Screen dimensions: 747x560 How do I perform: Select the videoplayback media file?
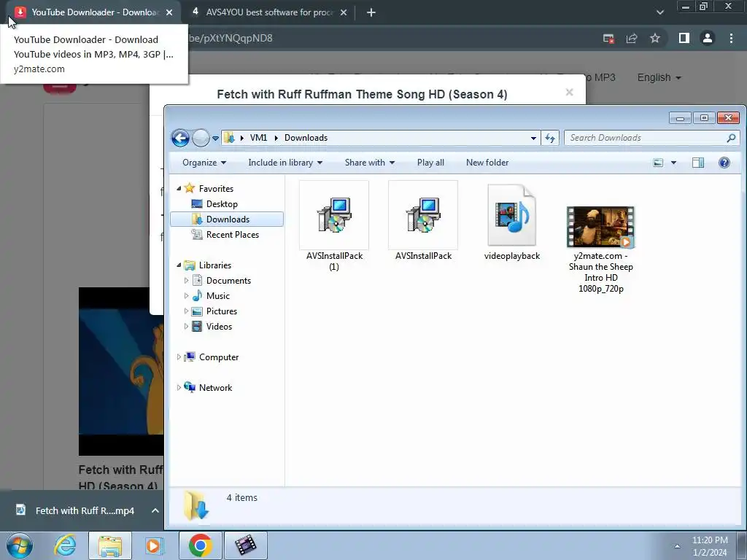(x=512, y=222)
